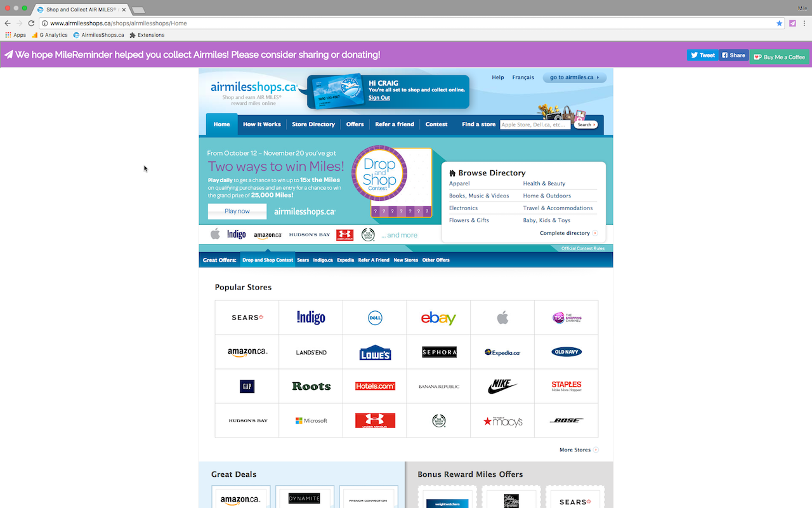This screenshot has width=812, height=508.
Task: Click the Hudson's Bay tile in Popular Stores
Action: point(247,420)
